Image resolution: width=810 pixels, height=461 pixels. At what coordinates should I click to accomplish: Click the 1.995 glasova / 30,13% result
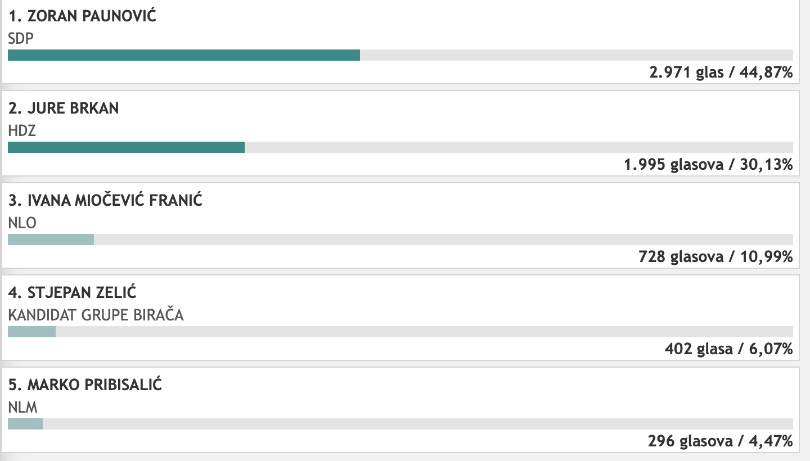708,165
